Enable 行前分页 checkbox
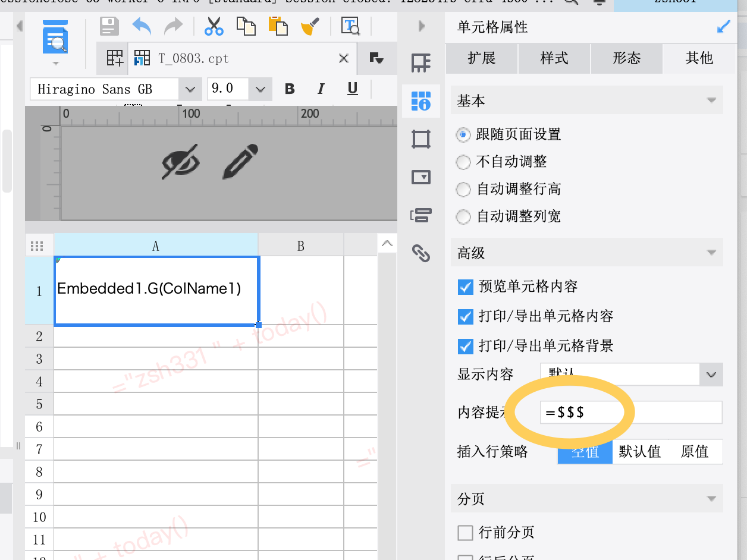Viewport: 747px width, 560px height. [466, 533]
